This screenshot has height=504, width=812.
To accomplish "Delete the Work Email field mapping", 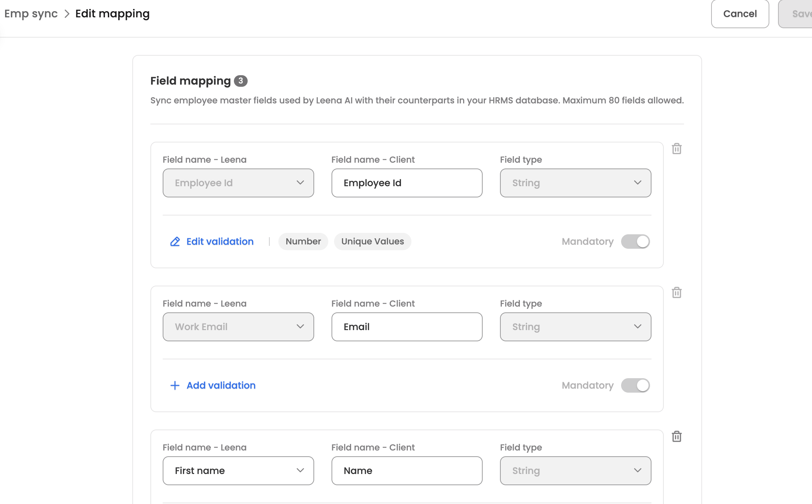I will tap(676, 292).
